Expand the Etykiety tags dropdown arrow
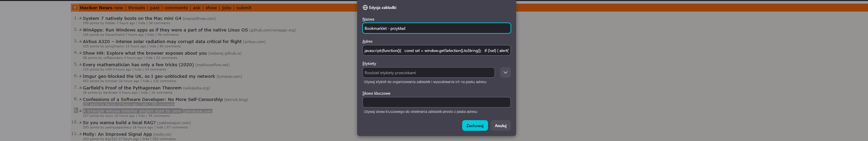Image resolution: width=868 pixels, height=141 pixels. coord(505,72)
